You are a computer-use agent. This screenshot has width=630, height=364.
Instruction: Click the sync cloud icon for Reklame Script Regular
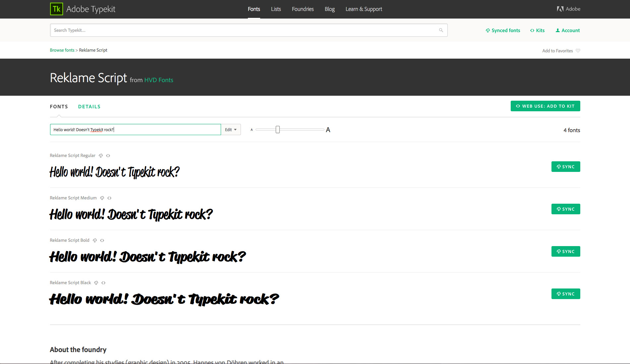[x=101, y=155]
